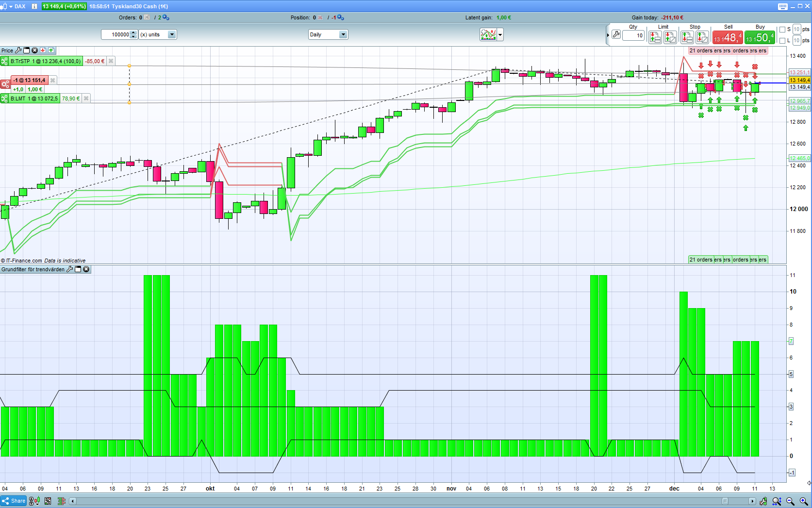Click the green 13 149,4 (+0,61%) quote
Image resolution: width=812 pixels, height=508 pixels.
pyautogui.click(x=64, y=6)
